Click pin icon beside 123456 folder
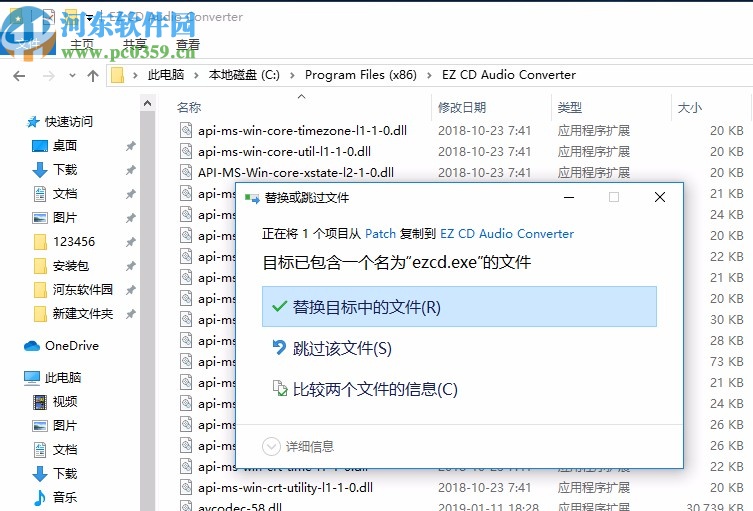 (130, 242)
